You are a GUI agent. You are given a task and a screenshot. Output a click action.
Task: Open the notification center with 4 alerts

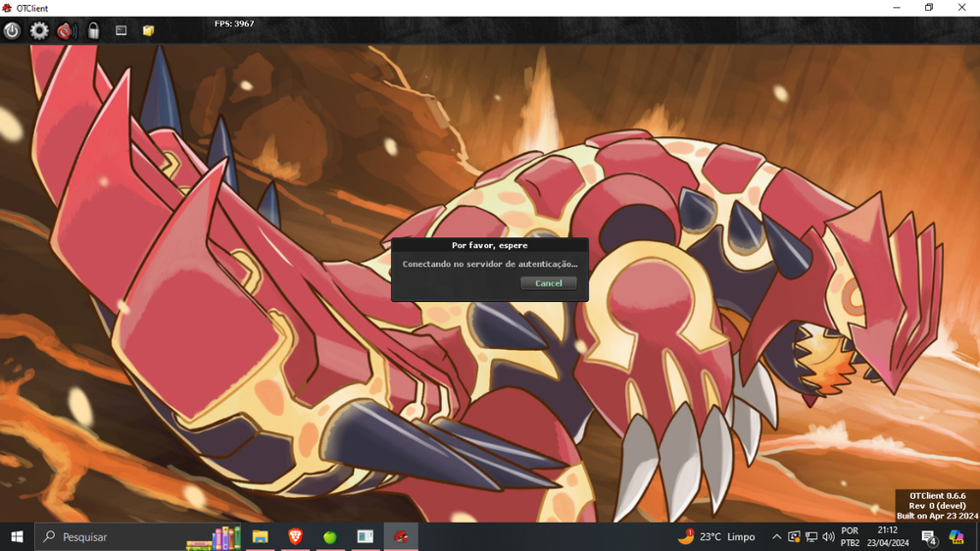[928, 536]
